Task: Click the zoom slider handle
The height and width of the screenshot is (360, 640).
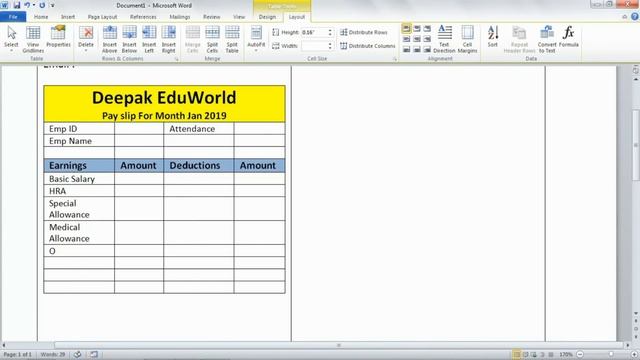Action: tap(611, 354)
